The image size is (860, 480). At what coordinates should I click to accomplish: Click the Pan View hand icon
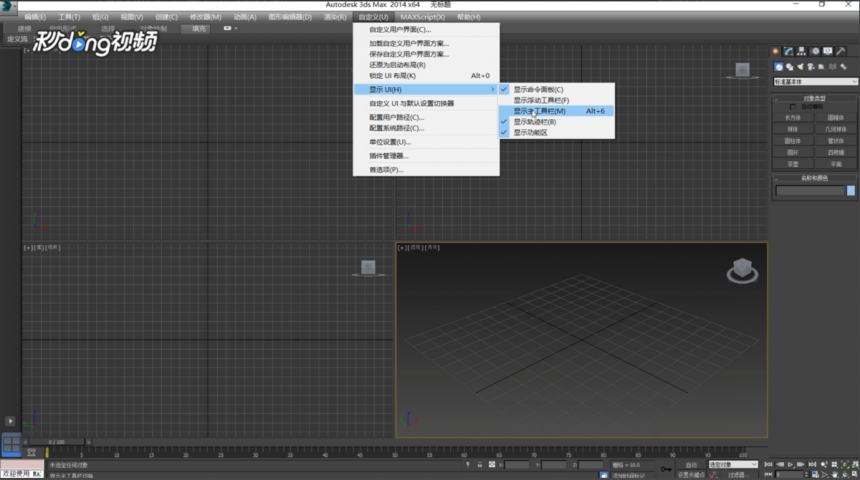click(x=835, y=475)
